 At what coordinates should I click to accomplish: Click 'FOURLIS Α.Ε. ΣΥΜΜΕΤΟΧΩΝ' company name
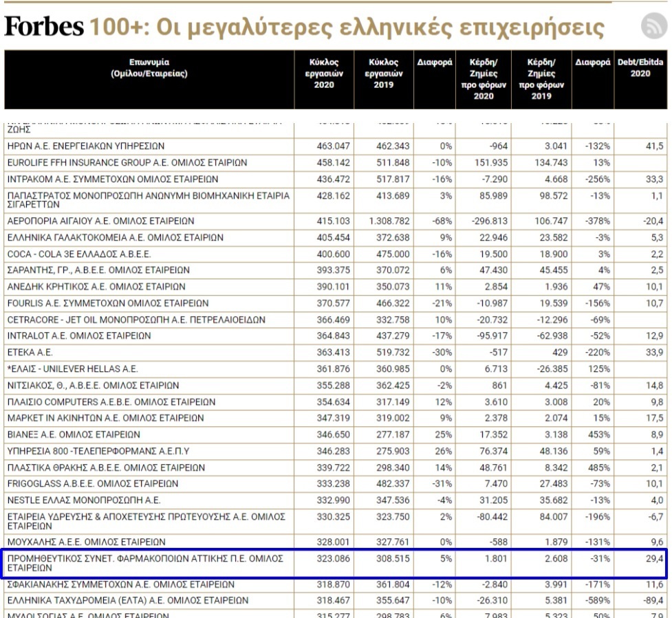[x=108, y=304]
